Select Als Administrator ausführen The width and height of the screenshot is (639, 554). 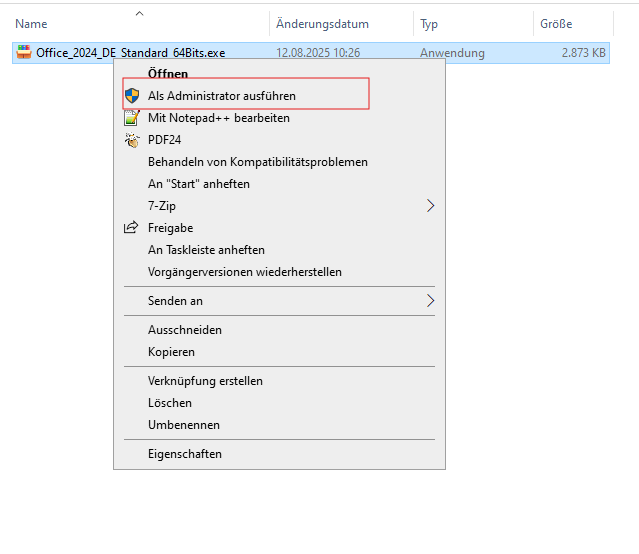click(x=221, y=95)
